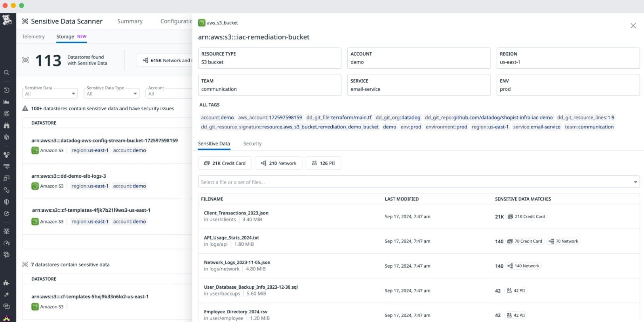Open the monitors target sidebar icon
644x322 pixels.
coord(6,113)
